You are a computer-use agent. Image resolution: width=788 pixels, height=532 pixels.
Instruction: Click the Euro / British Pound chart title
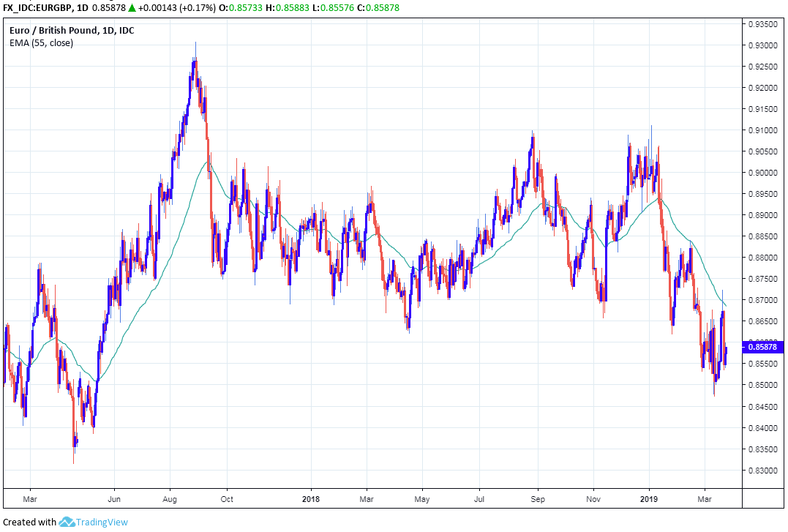[71, 31]
